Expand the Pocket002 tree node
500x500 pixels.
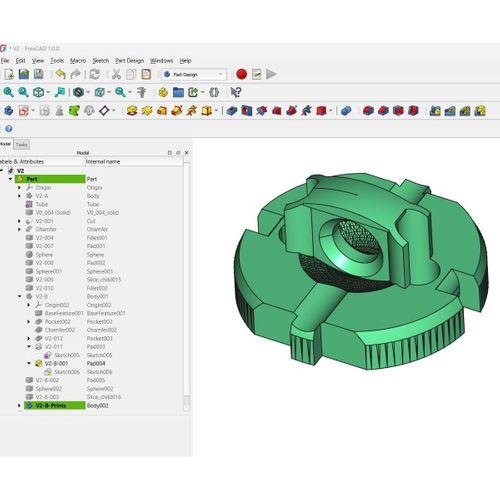pyautogui.click(x=29, y=322)
